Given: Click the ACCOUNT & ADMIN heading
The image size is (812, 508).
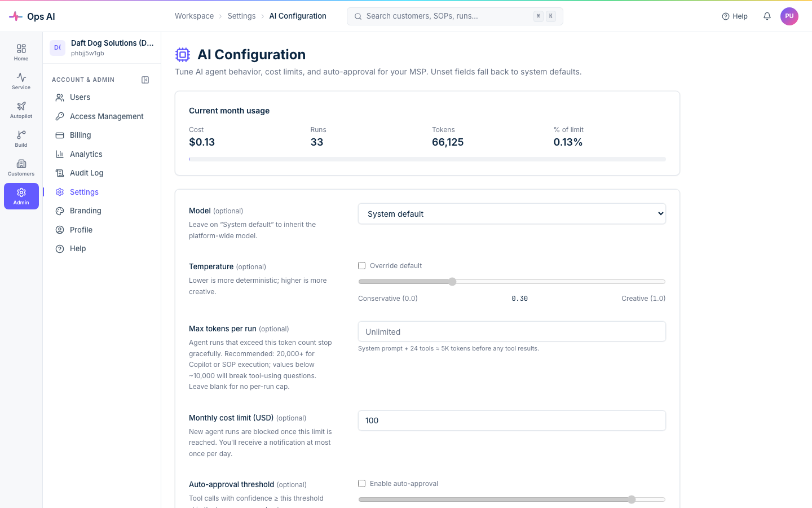Looking at the screenshot, I should tap(83, 80).
